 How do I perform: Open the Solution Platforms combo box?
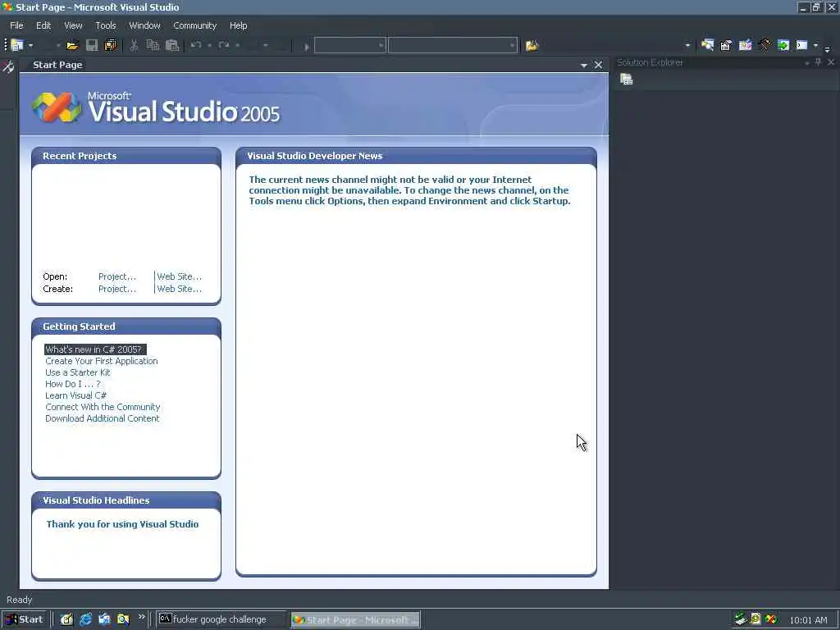click(453, 46)
